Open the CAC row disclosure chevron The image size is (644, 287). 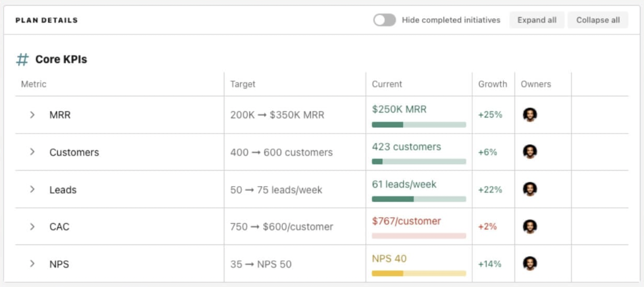click(32, 227)
